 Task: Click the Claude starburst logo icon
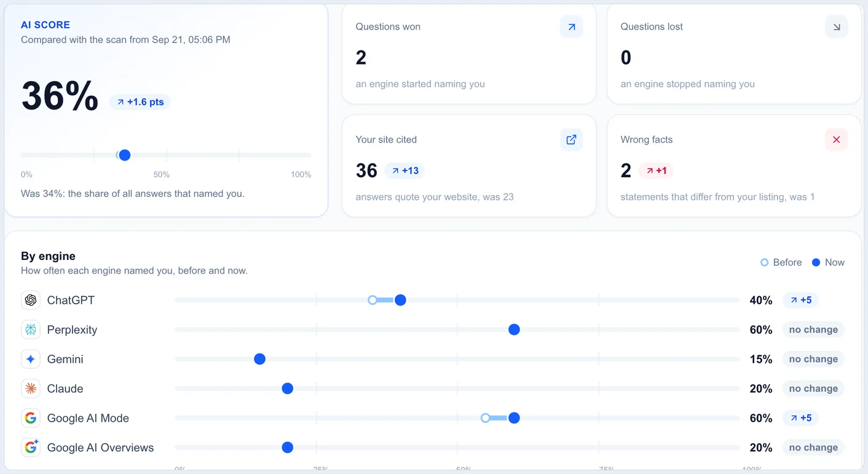pos(31,389)
